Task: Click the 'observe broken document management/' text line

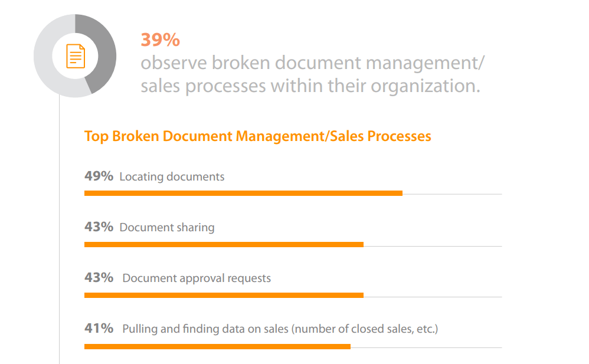Action: tap(313, 63)
